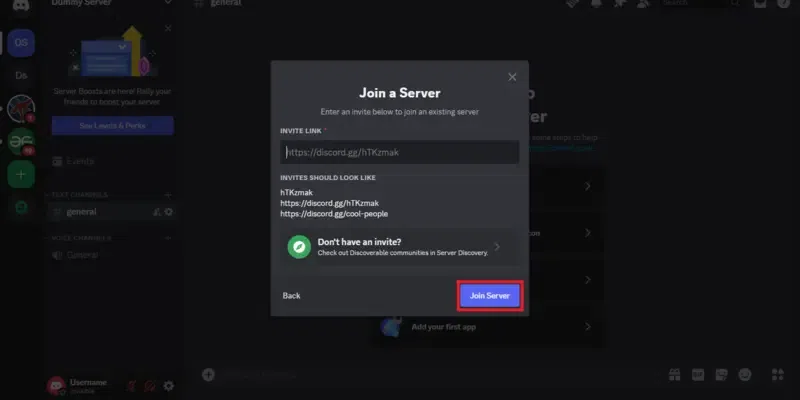800x400 pixels.
Task: Open the GIF picker icon
Action: [698, 375]
